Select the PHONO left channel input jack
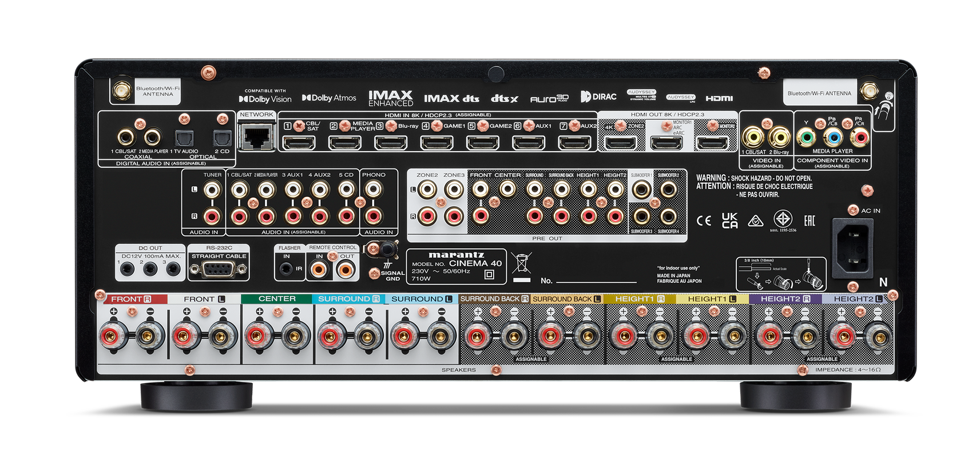 tap(373, 189)
